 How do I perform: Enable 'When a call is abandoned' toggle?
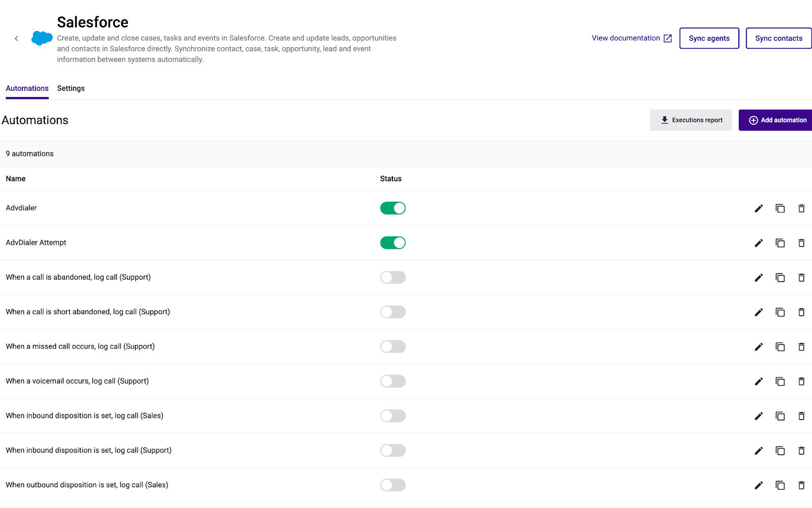coord(393,277)
